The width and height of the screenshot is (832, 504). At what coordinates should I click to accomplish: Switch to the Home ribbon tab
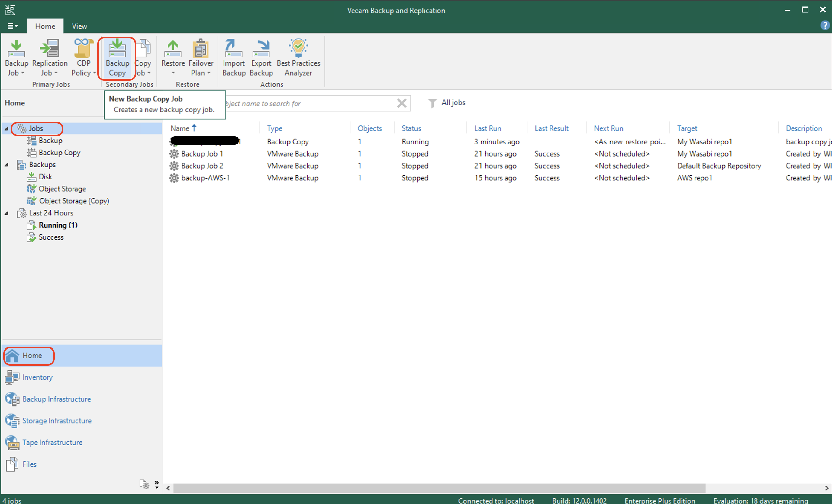(45, 26)
